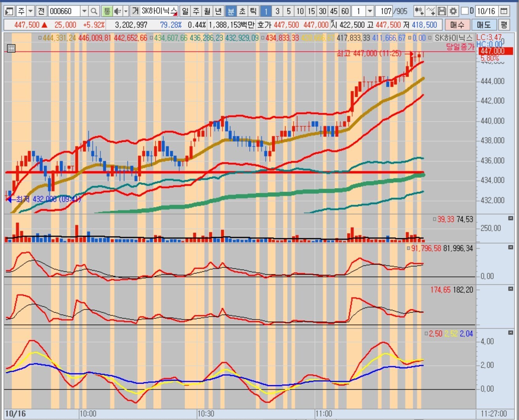The width and height of the screenshot is (519, 420).
Task: Click the candle count field showing 107
Action: click(383, 11)
